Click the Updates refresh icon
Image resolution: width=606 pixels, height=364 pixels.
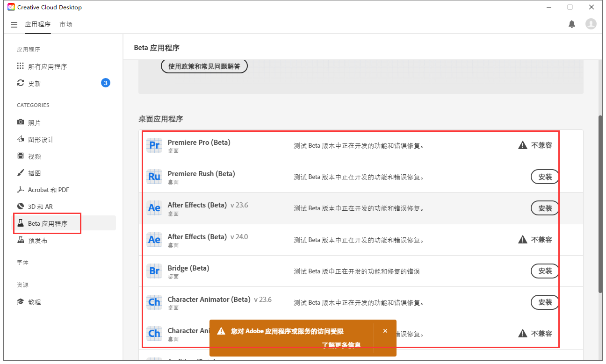[20, 83]
